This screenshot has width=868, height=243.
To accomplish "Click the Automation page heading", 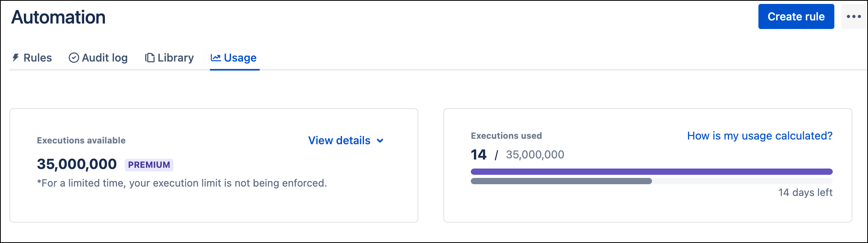I will point(58,17).
